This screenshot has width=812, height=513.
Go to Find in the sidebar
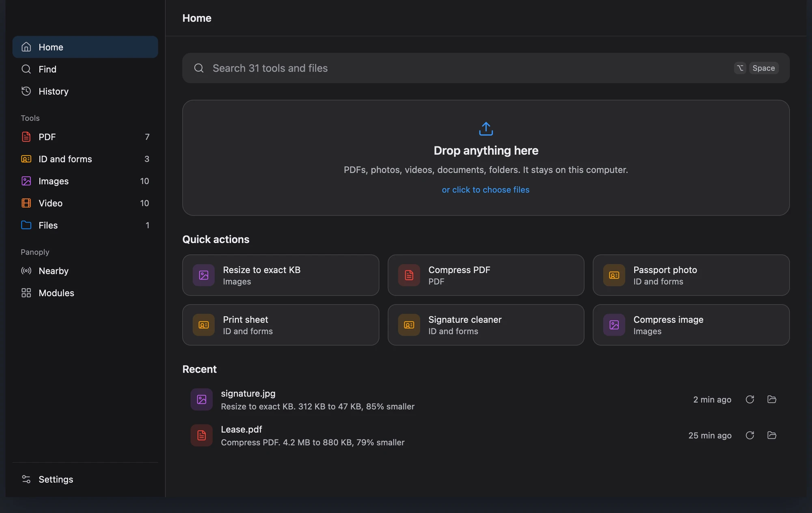click(85, 69)
